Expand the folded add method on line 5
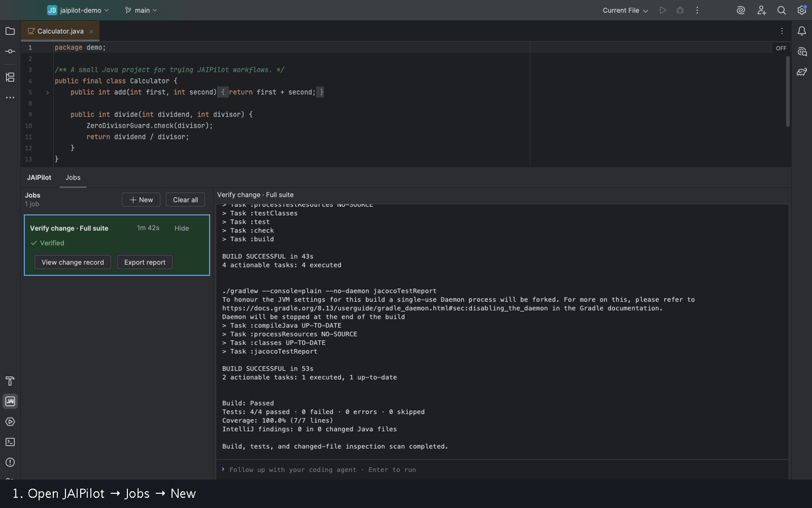 [x=48, y=92]
